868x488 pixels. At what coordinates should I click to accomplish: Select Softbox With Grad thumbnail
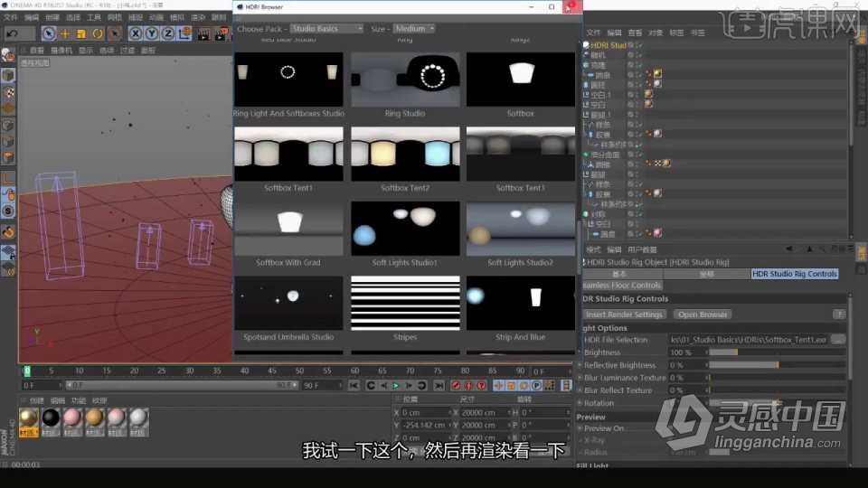tap(288, 229)
